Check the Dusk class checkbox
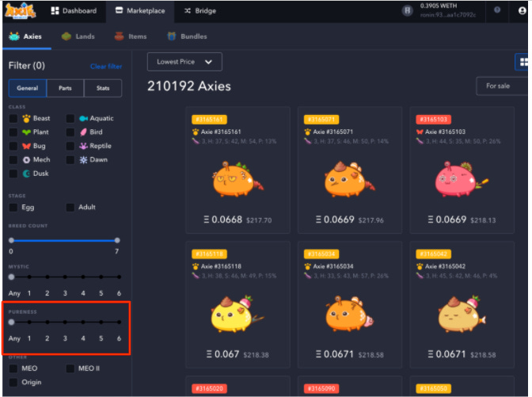This screenshot has width=532, height=397. (13, 174)
